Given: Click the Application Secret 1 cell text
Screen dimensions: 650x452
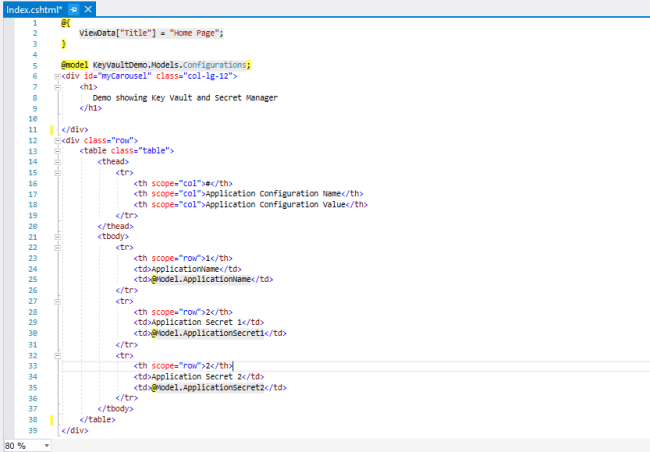Looking at the screenshot, I should click(196, 323).
